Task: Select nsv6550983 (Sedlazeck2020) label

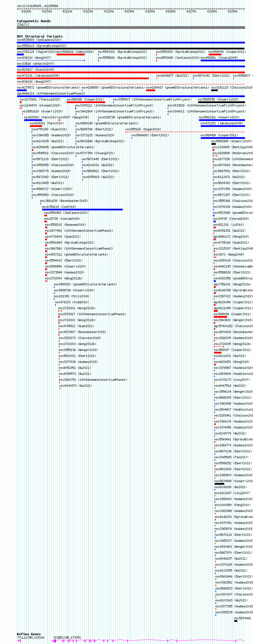Action: pos(66,213)
